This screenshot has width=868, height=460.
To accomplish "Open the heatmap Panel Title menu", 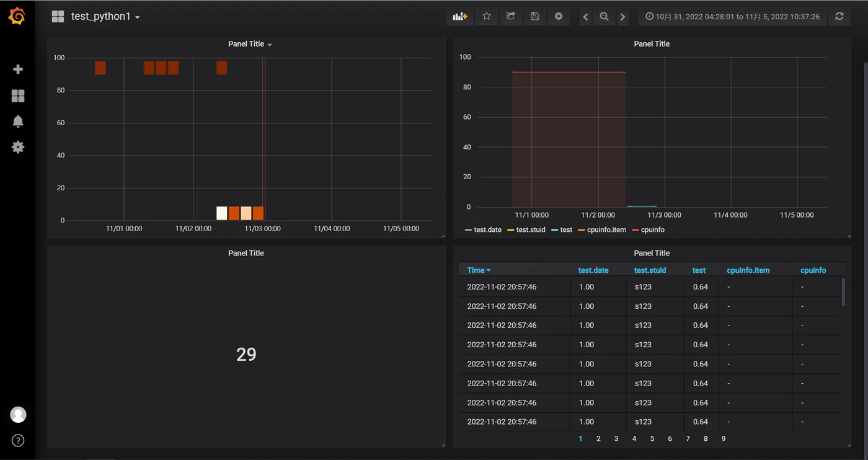I will tap(250, 44).
